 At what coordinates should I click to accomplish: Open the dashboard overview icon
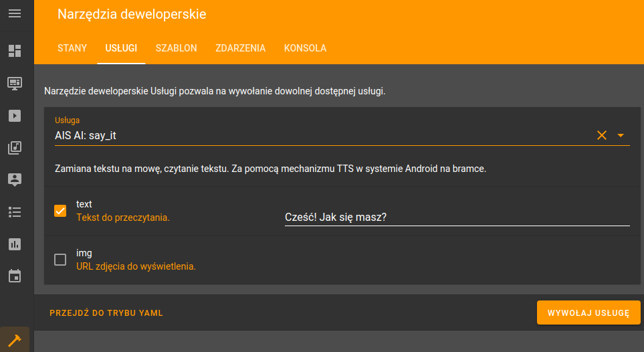coord(15,51)
